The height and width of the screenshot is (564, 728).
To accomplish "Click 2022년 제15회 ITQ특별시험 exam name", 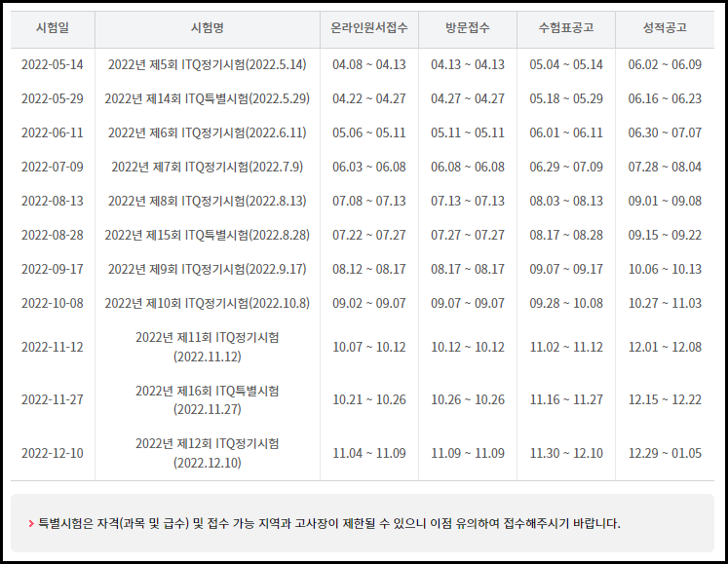I will [x=207, y=235].
